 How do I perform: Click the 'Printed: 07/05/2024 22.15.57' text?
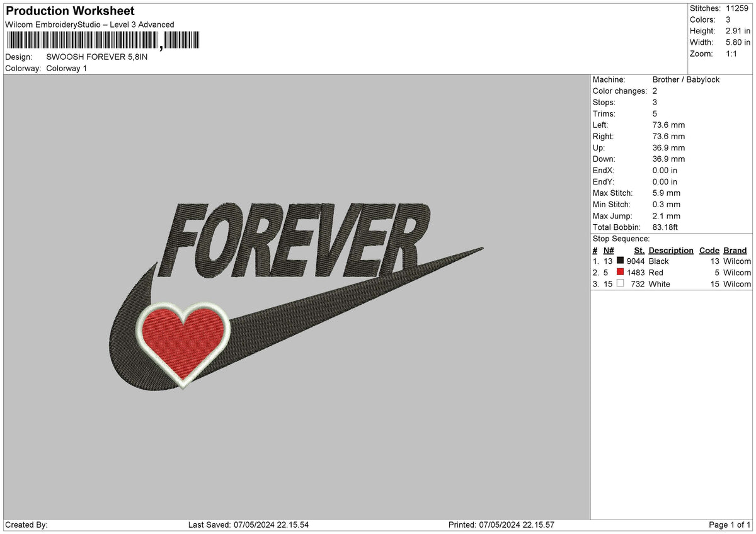[x=501, y=525]
